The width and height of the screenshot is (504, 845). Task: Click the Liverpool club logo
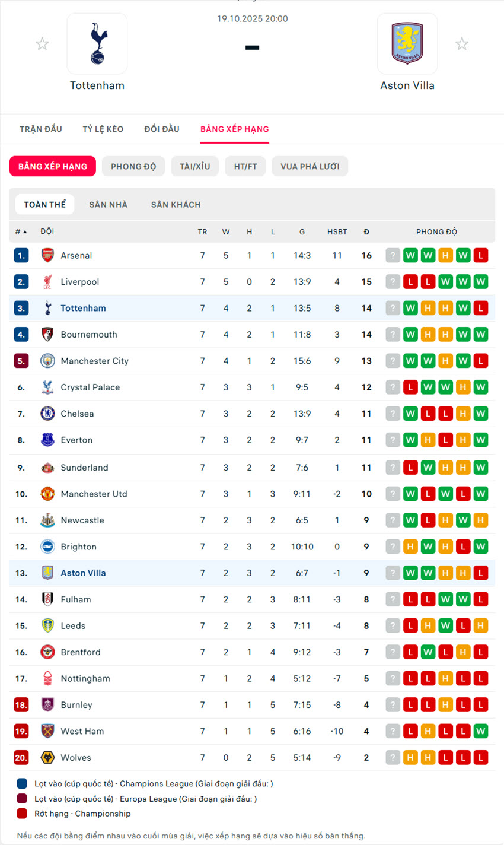(47, 282)
